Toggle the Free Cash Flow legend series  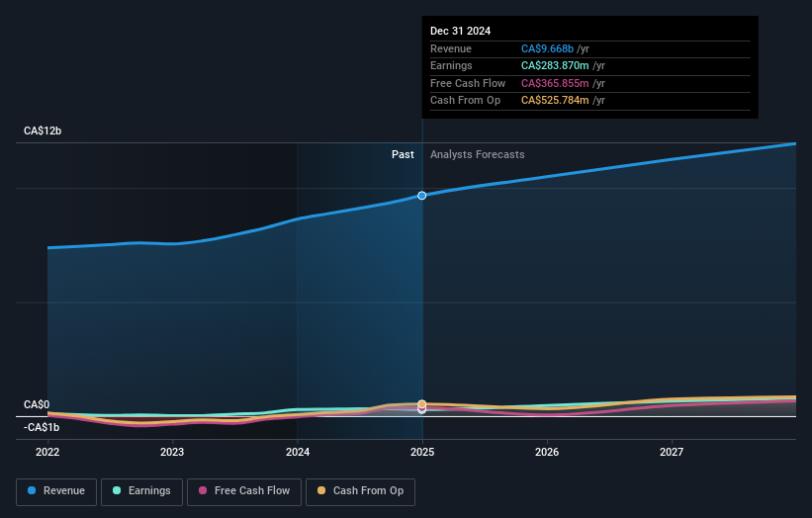(x=244, y=491)
